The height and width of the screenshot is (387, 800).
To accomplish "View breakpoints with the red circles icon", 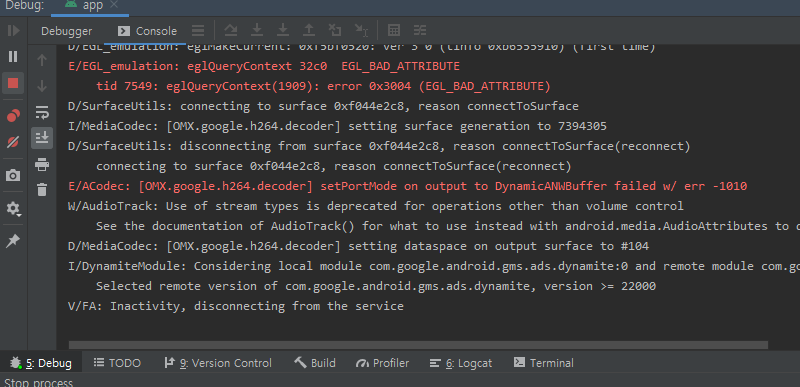I will coord(13,116).
